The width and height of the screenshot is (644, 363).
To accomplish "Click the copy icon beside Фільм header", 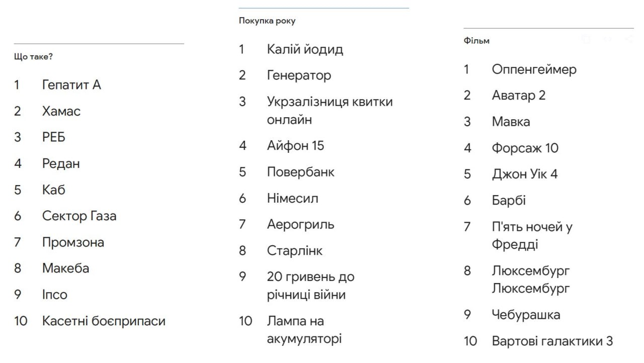I will (586, 39).
